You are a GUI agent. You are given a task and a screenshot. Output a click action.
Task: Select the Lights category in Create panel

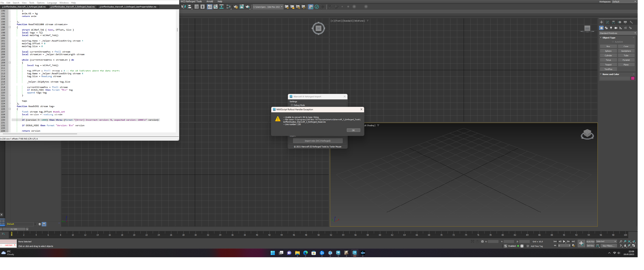pyautogui.click(x=611, y=28)
